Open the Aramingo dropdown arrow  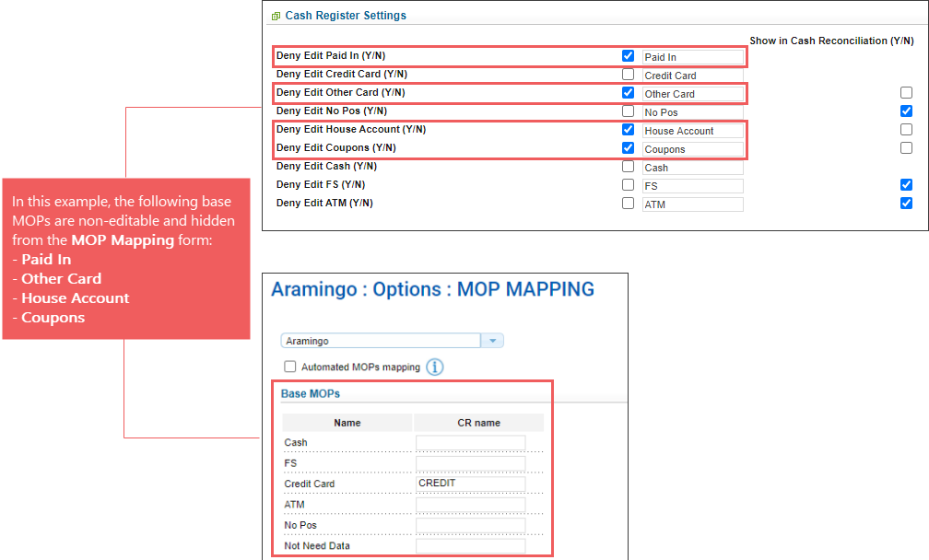tap(493, 341)
